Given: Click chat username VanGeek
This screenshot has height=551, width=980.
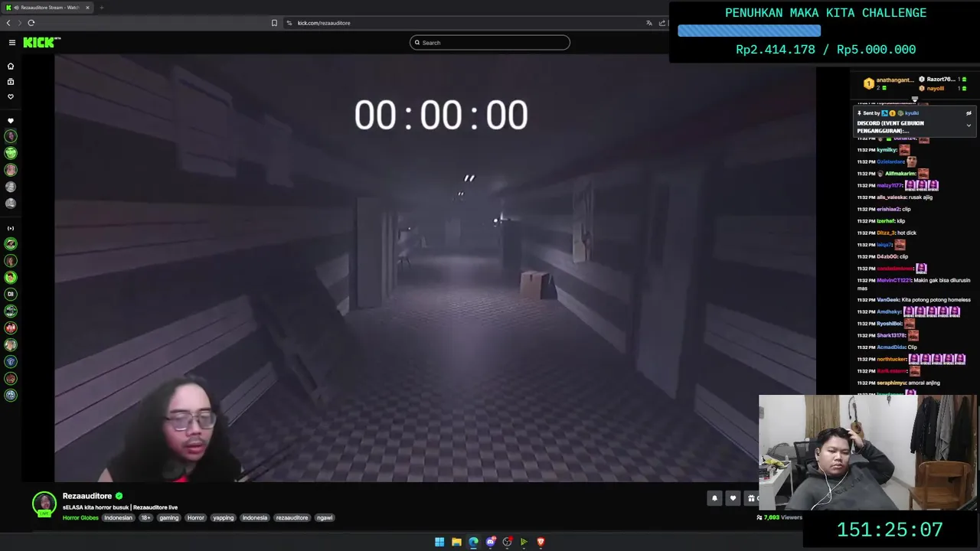Looking at the screenshot, I should coord(888,300).
